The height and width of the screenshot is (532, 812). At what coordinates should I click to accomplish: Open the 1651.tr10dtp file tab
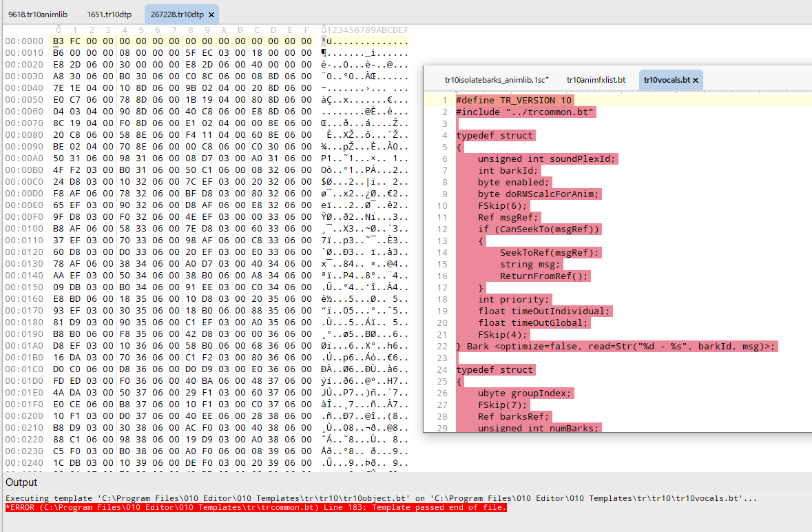111,14
